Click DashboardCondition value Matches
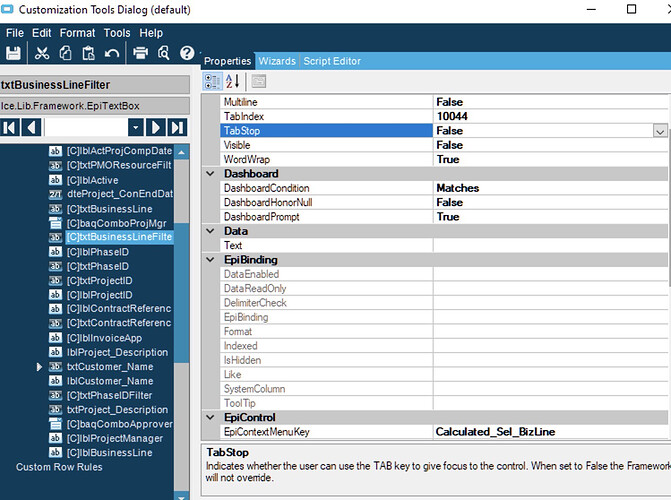This screenshot has width=671, height=500. click(x=457, y=188)
